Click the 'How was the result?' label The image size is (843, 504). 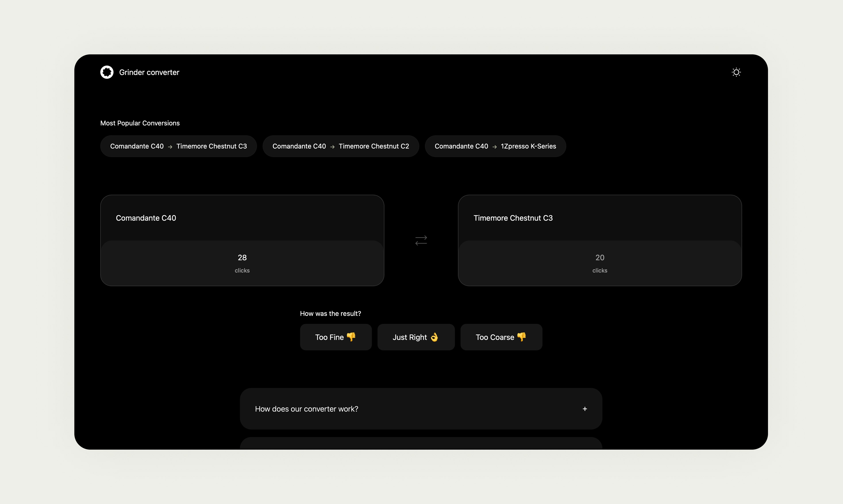[x=330, y=313]
